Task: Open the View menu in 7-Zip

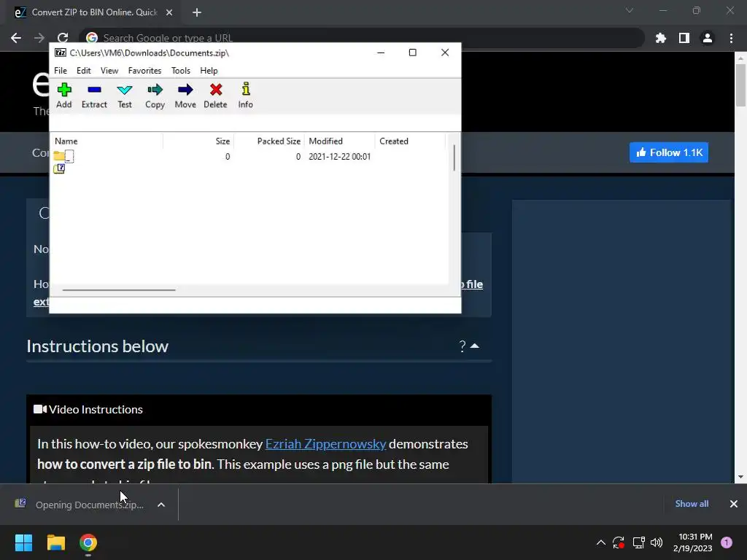Action: (x=109, y=71)
